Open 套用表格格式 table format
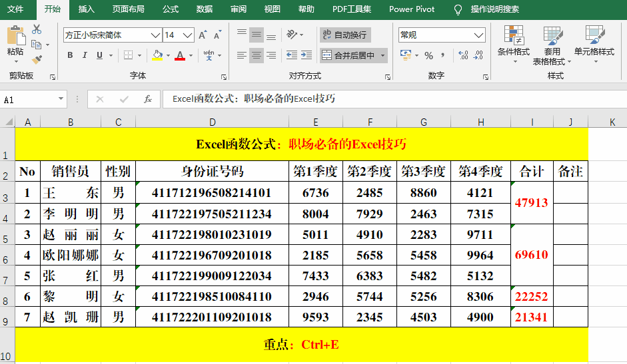 (552, 45)
